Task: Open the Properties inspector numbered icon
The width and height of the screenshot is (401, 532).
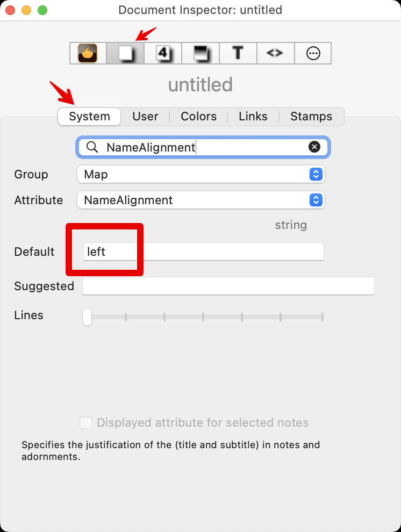Action: click(163, 53)
